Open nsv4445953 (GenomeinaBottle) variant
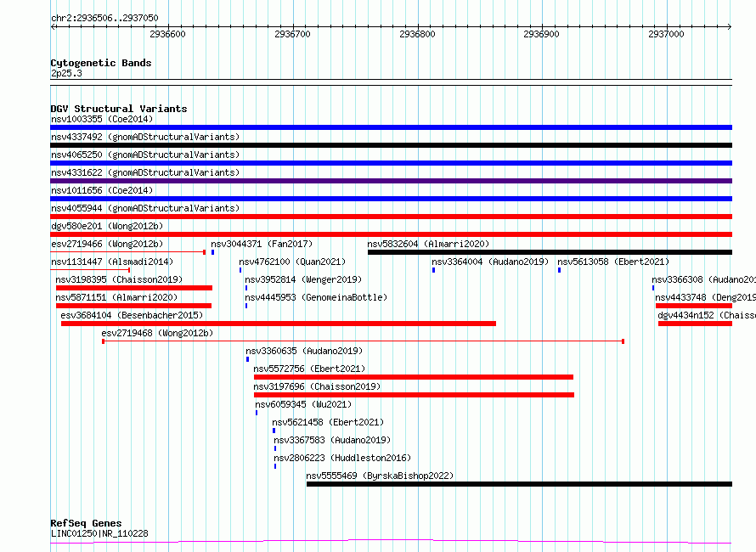The image size is (756, 552). click(316, 297)
